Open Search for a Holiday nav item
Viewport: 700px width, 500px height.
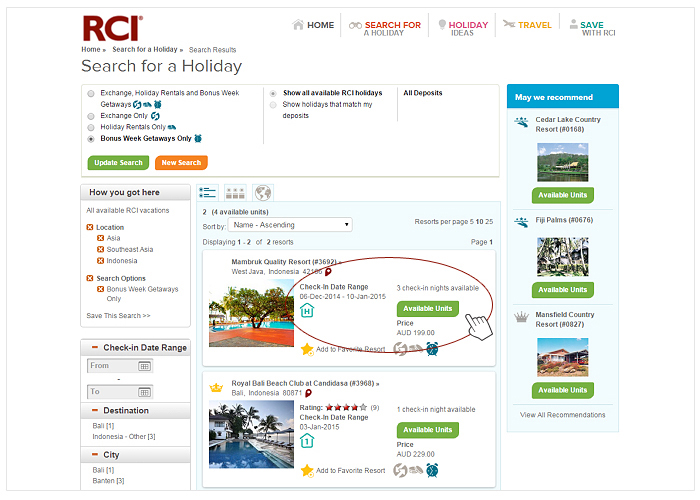385,28
